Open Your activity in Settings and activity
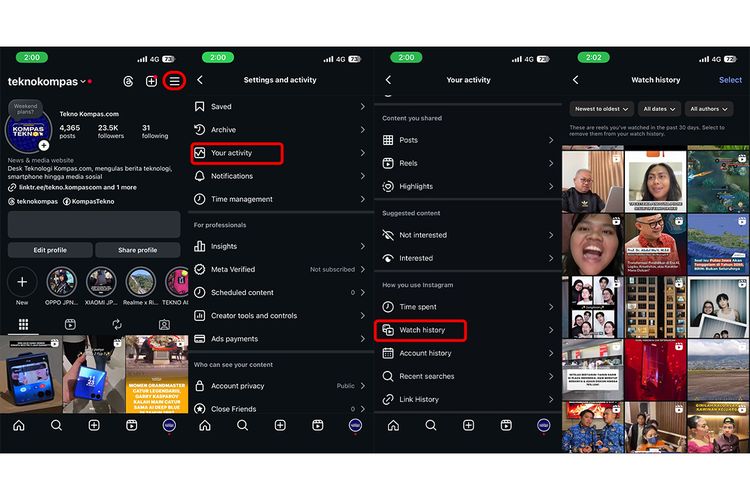The image size is (750, 500). pos(280,153)
